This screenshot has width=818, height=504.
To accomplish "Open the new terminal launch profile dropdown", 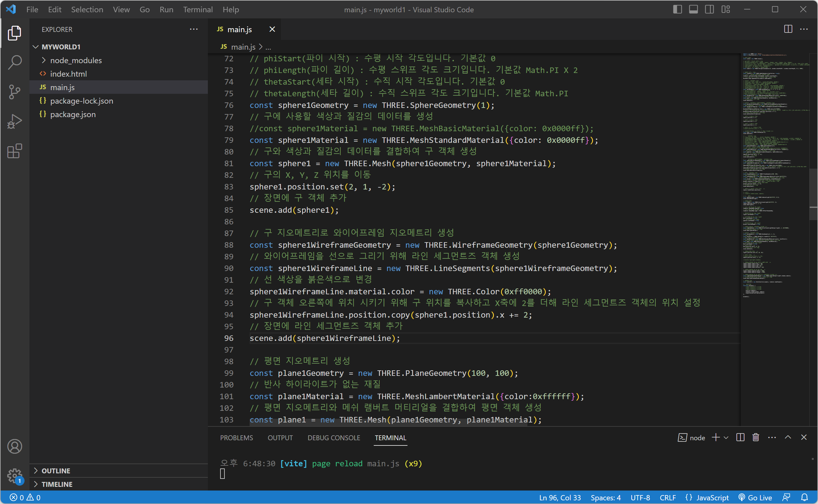I will [726, 437].
